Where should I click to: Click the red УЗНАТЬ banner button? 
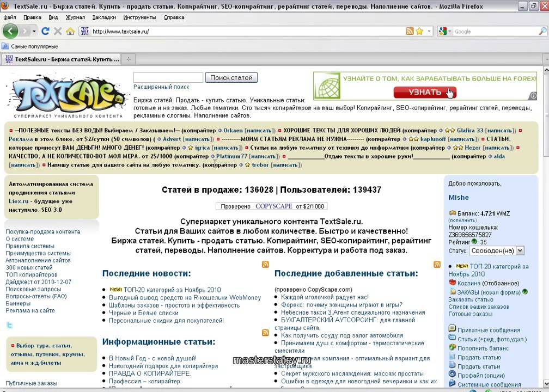(425, 92)
